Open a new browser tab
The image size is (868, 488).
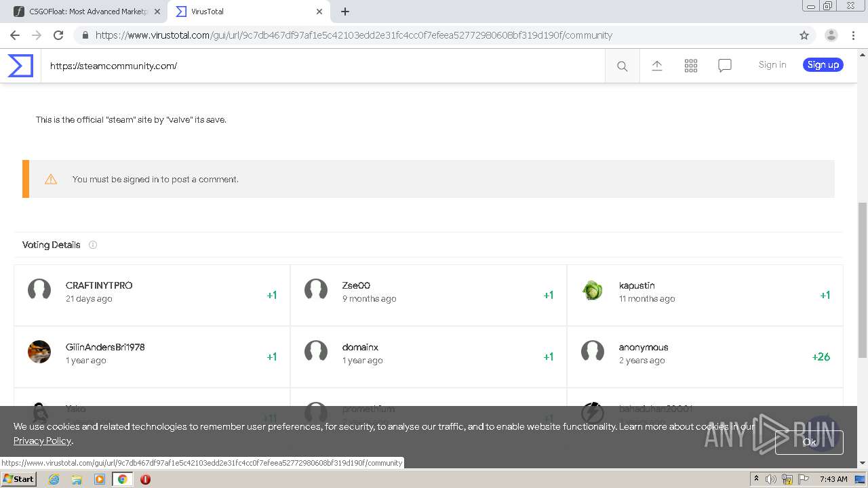tap(345, 12)
